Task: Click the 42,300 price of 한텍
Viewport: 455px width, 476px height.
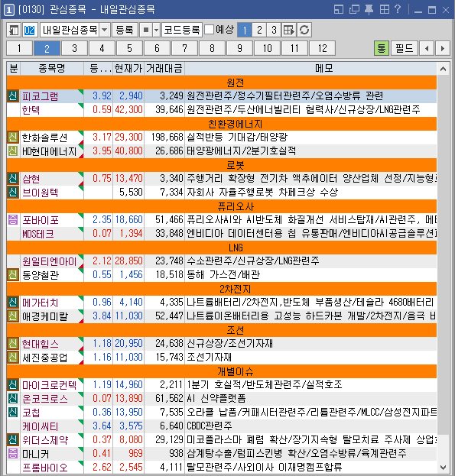Action: [128, 109]
